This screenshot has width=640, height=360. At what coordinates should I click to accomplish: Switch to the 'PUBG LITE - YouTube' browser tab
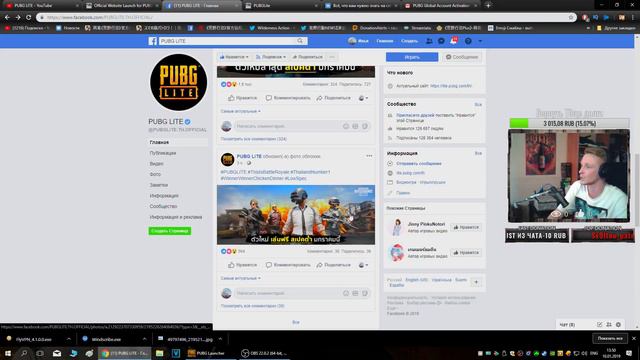coord(42,6)
